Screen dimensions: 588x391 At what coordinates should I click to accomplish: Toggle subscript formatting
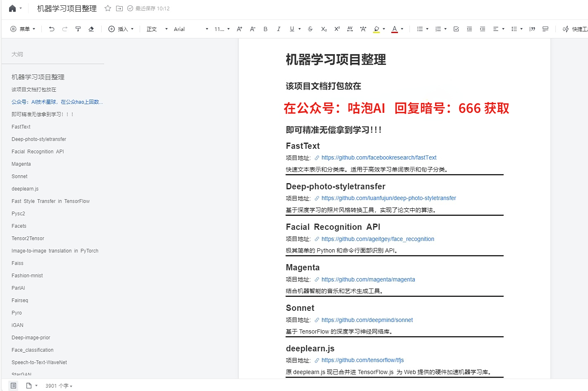point(324,29)
